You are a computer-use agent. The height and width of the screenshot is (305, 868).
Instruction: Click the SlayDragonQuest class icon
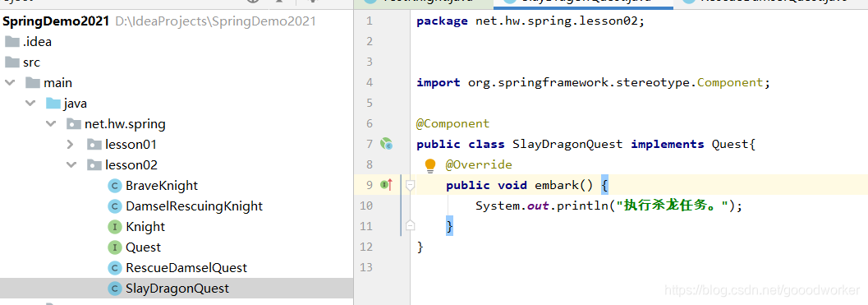115,289
